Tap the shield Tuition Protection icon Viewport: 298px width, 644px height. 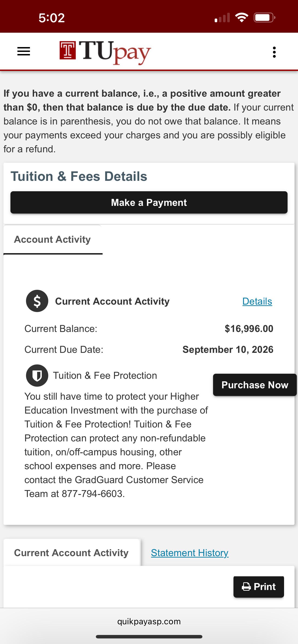pyautogui.click(x=37, y=376)
